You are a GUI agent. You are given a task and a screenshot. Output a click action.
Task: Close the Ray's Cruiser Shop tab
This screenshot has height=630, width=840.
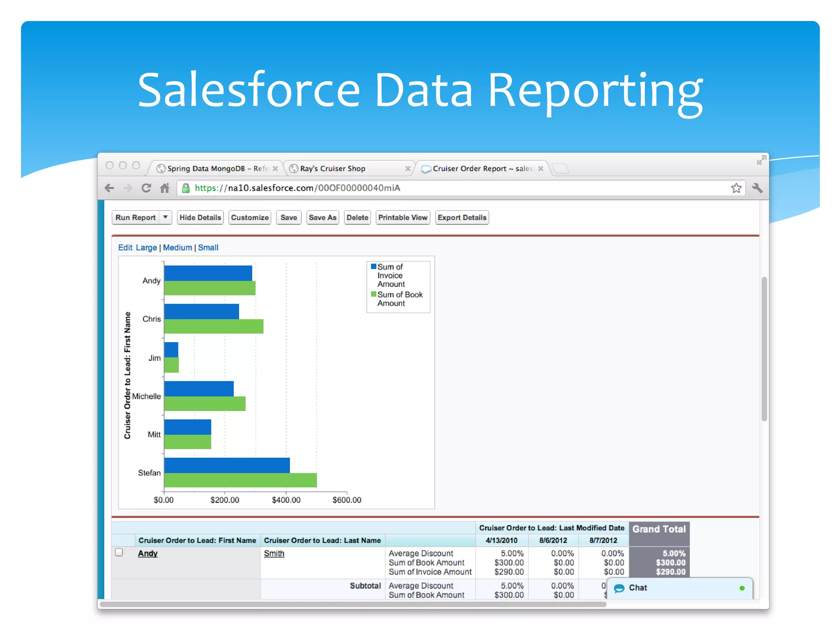[x=408, y=169]
